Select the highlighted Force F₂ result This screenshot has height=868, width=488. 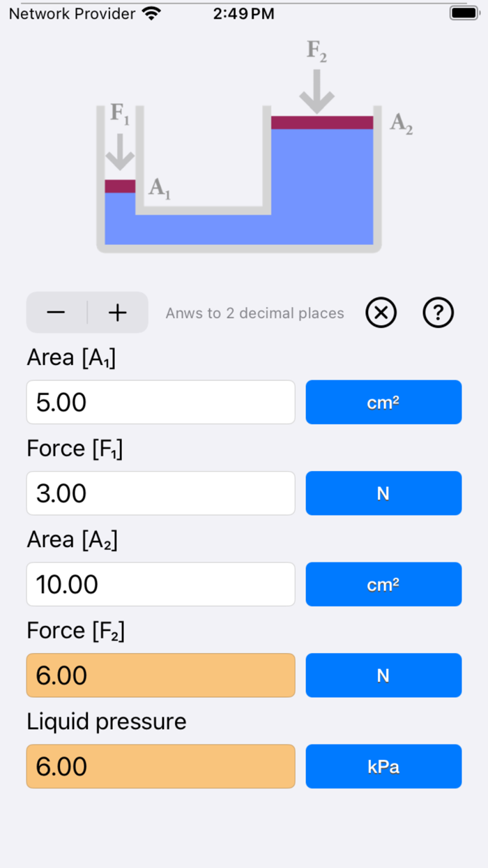click(x=160, y=675)
